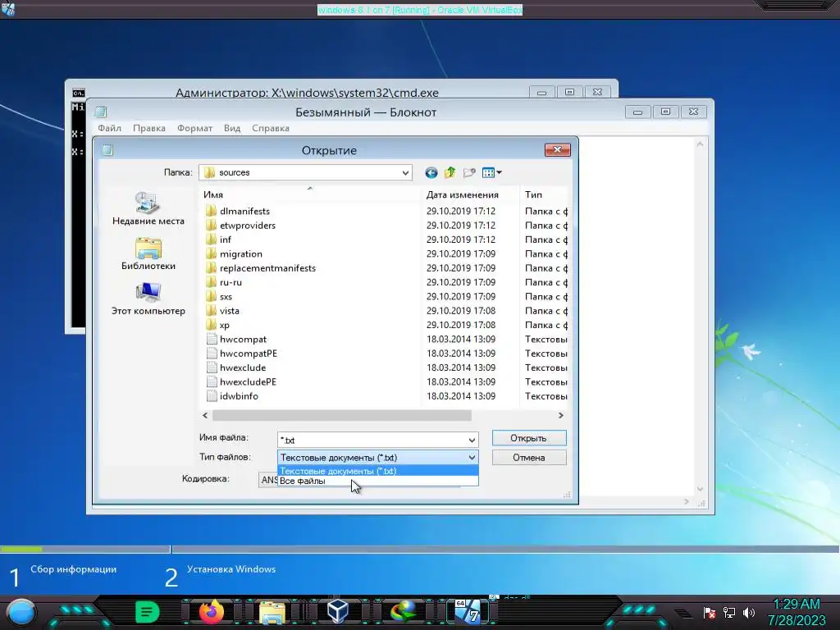
Task: Sort by the Тип column header
Action: tap(543, 194)
